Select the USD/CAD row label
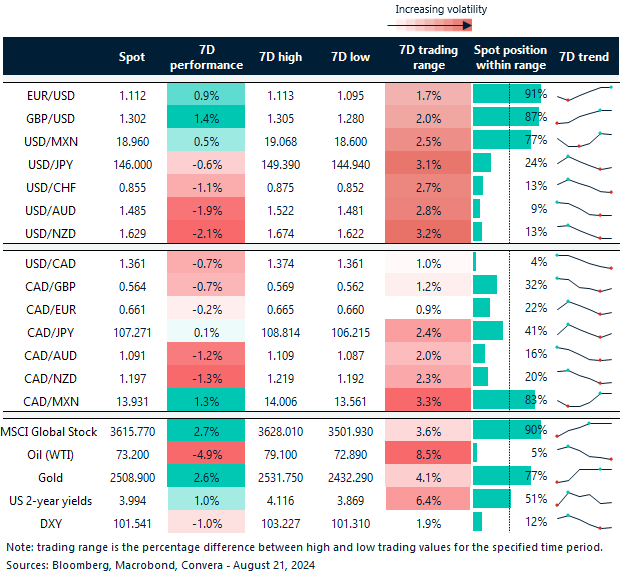Viewport: 630px width, 578px height. (50, 262)
